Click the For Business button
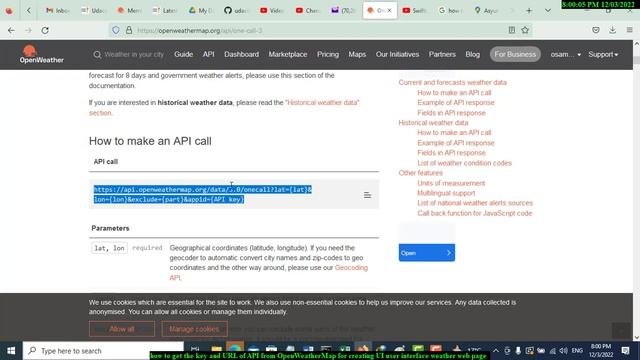 515,54
